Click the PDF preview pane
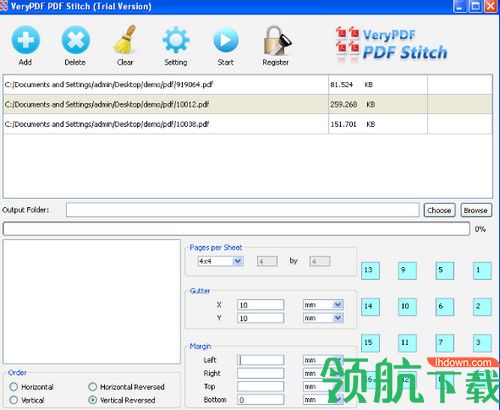Screen dimensions: 500x410 coord(92,302)
